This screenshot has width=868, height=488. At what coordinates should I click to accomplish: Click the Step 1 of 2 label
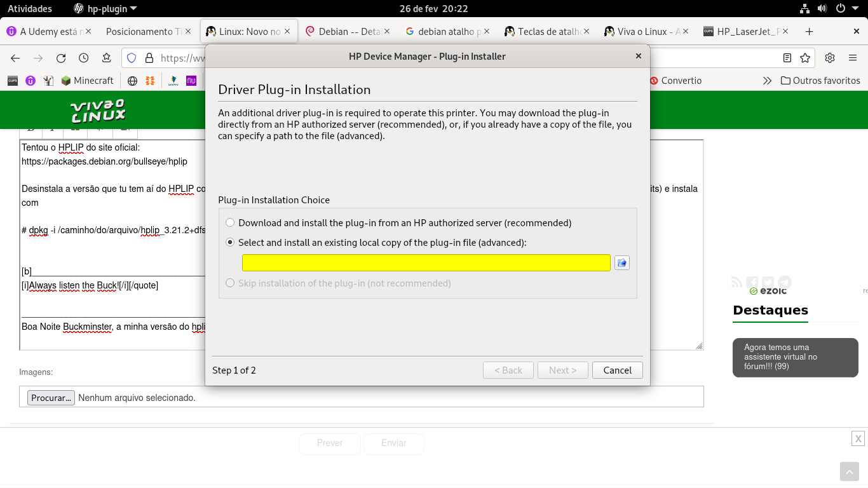[x=234, y=370]
